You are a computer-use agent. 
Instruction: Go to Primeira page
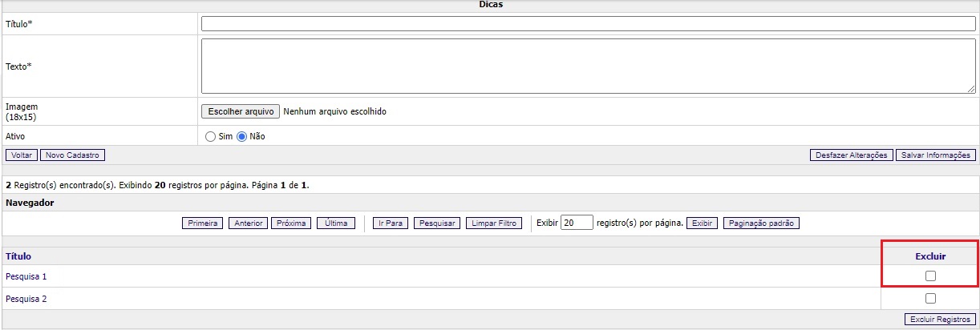point(203,223)
